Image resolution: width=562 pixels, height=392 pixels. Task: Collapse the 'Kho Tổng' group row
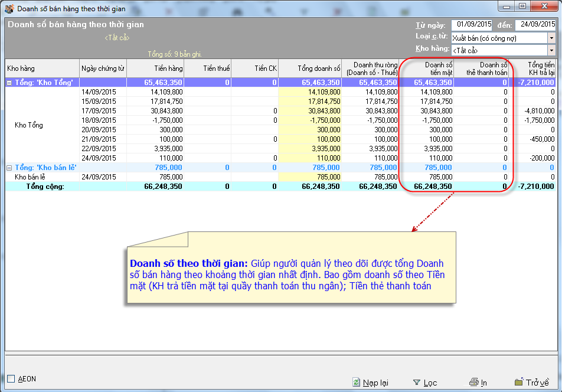click(9, 83)
